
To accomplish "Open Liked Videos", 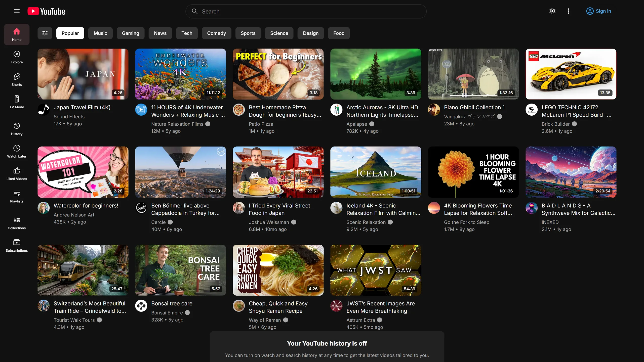I will [17, 174].
